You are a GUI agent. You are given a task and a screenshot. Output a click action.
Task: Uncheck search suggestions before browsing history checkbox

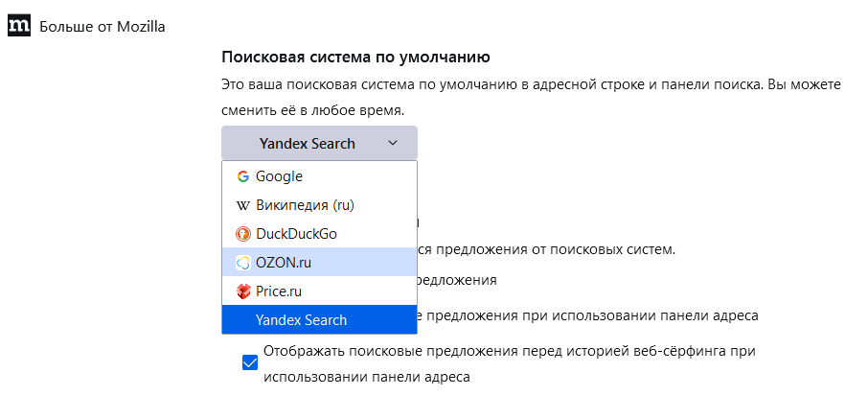(x=250, y=363)
